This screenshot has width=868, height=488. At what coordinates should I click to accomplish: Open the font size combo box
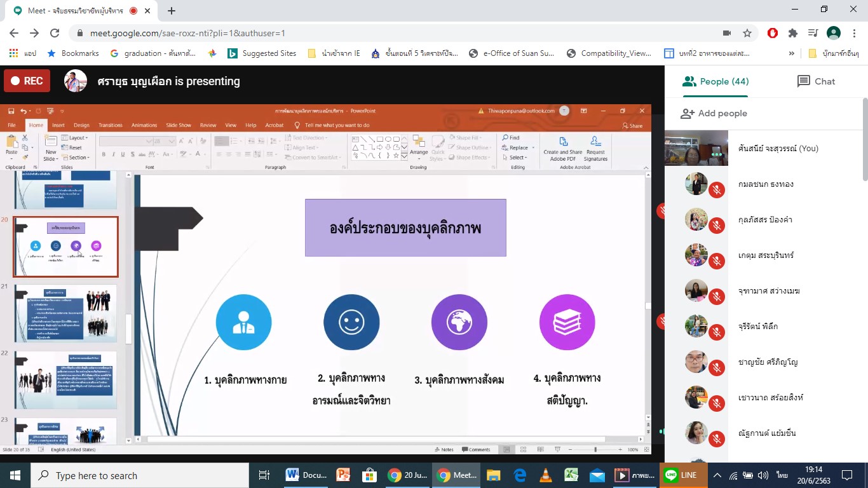click(x=165, y=141)
